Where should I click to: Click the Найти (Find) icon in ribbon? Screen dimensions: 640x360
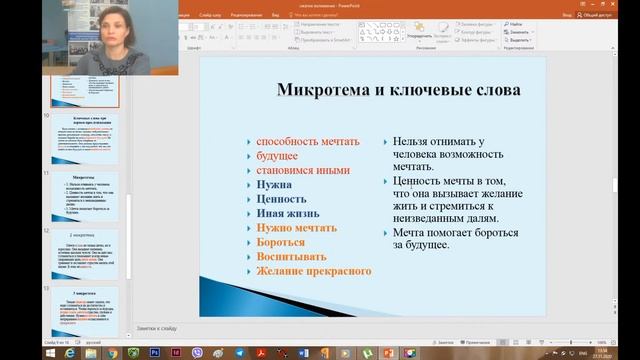click(507, 24)
